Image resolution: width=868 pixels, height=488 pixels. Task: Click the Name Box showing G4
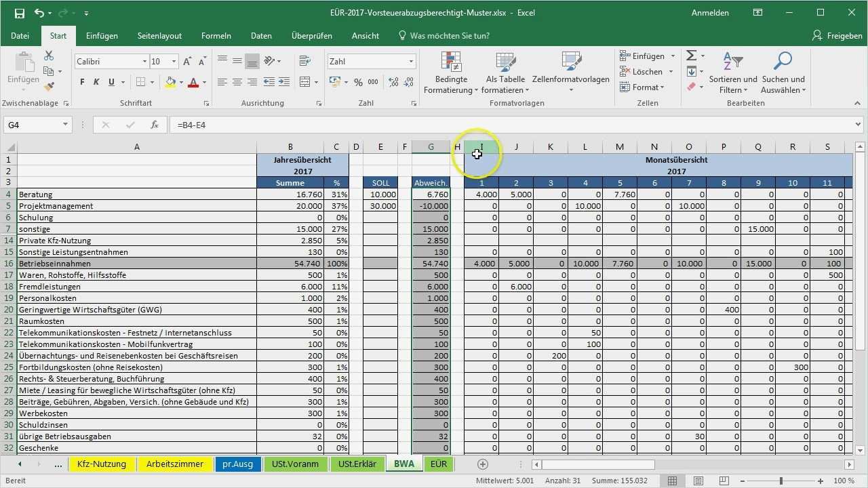click(32, 125)
